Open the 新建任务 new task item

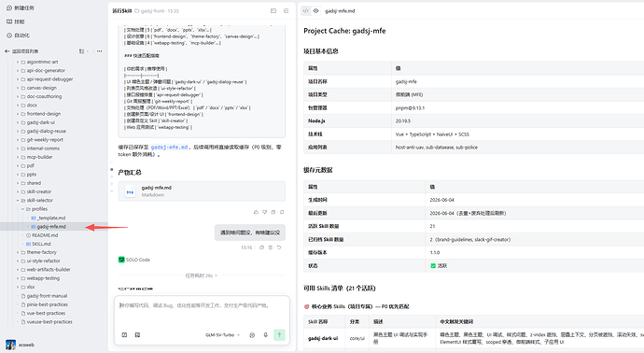[x=21, y=7]
